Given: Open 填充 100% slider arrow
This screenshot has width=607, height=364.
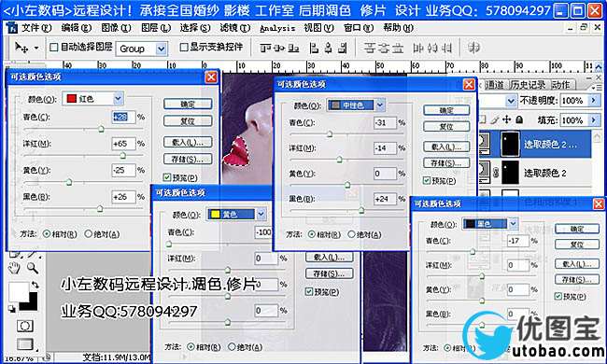Looking at the screenshot, I should point(593,120).
